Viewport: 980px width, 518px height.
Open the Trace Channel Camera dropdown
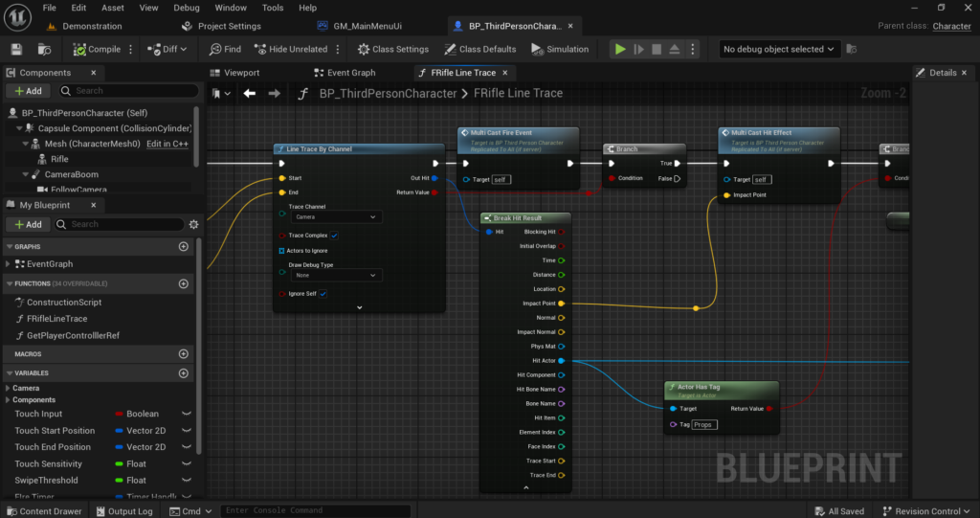(336, 217)
